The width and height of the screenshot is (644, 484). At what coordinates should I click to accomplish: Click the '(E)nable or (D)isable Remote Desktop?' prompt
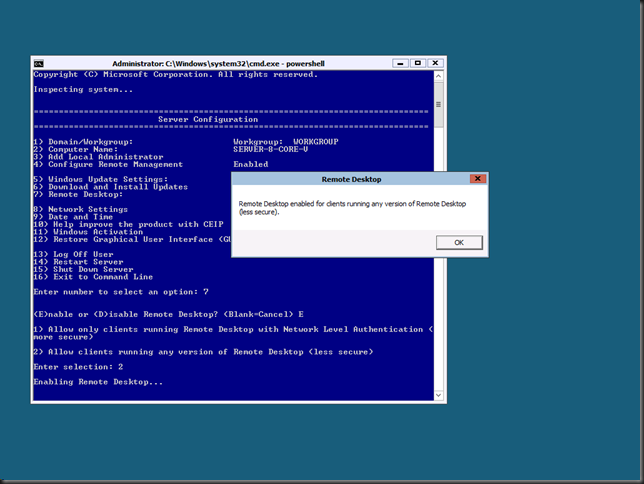coord(168,314)
